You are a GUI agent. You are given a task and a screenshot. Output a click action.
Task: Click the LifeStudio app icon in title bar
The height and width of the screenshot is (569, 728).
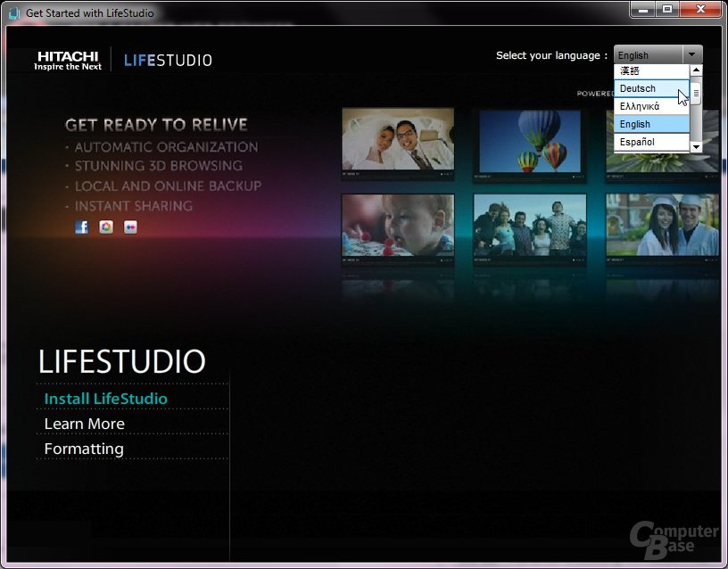coord(14,13)
